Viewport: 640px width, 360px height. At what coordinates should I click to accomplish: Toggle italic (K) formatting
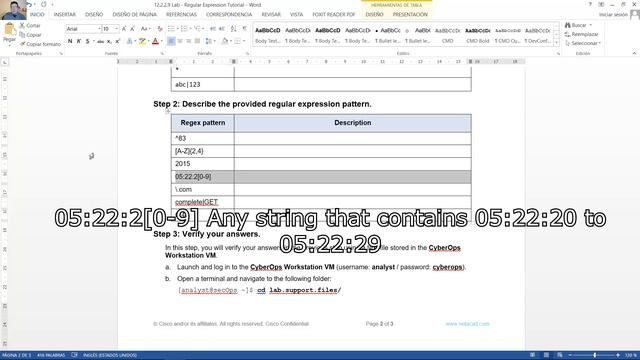point(79,41)
